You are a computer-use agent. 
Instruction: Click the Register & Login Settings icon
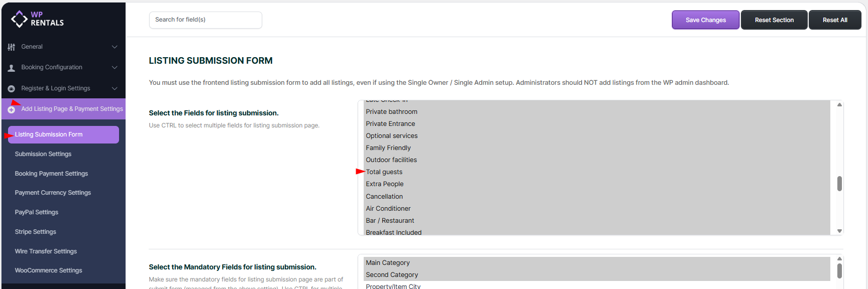pyautogui.click(x=11, y=89)
